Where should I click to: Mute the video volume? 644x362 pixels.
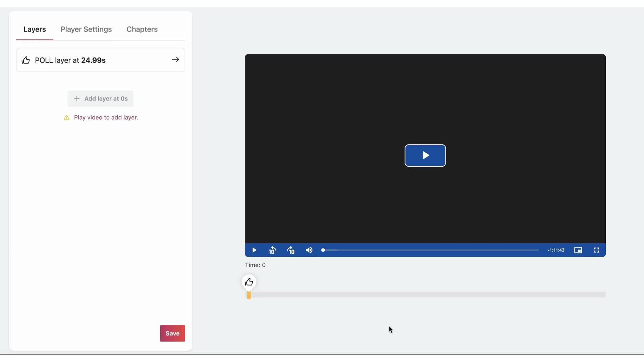tap(309, 250)
